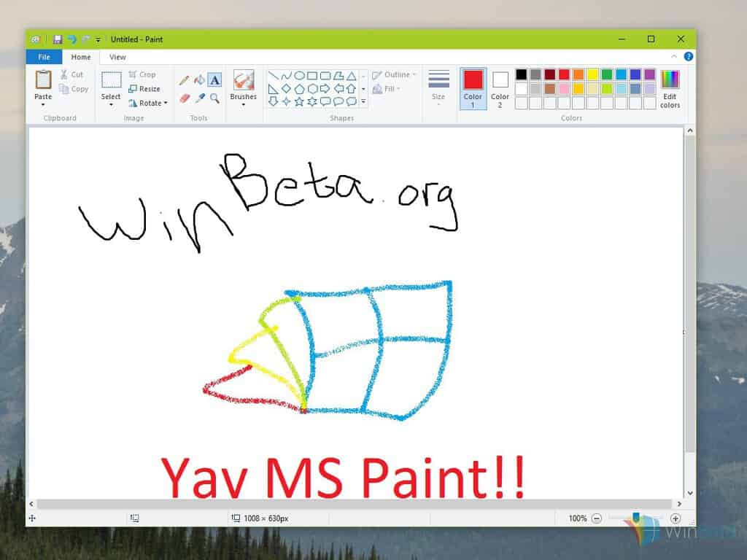Image resolution: width=747 pixels, height=560 pixels.
Task: Activate Color 1 foreground selector
Action: pyautogui.click(x=473, y=89)
